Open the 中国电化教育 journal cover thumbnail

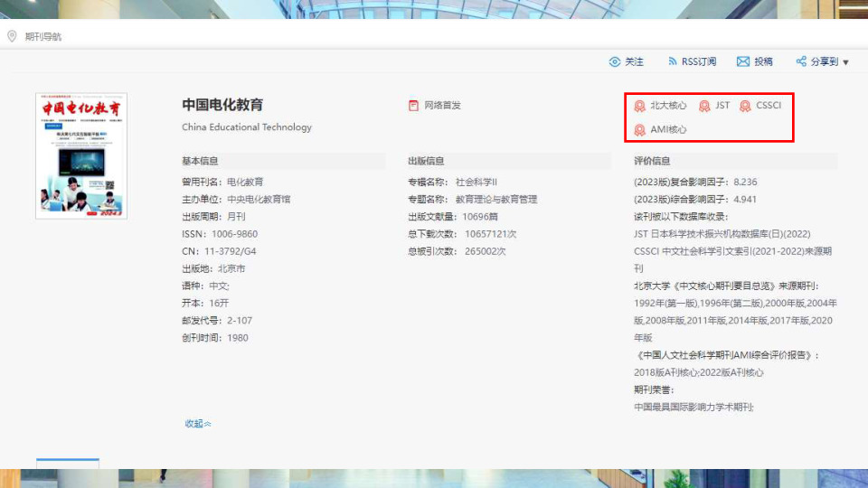[81, 156]
